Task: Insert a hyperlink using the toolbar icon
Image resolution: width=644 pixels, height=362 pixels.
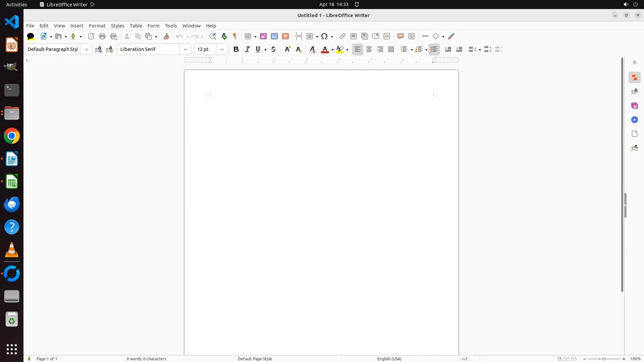Action: (342, 36)
